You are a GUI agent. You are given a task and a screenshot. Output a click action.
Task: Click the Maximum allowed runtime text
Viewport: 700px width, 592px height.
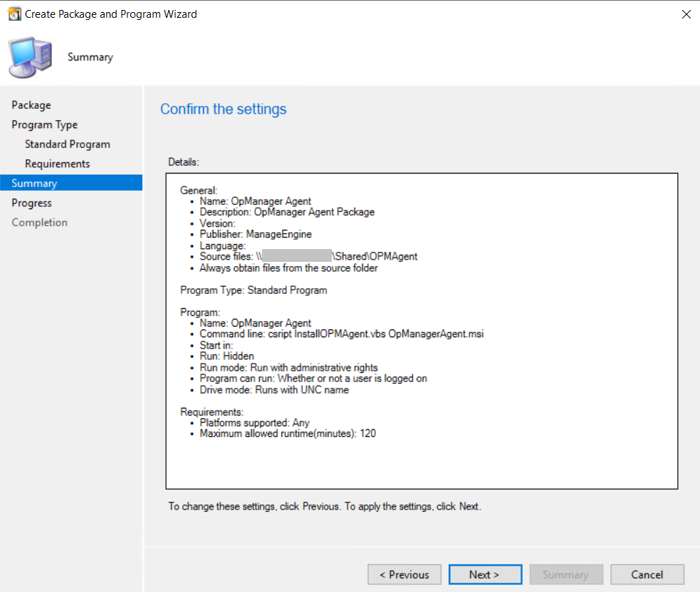coord(287,433)
